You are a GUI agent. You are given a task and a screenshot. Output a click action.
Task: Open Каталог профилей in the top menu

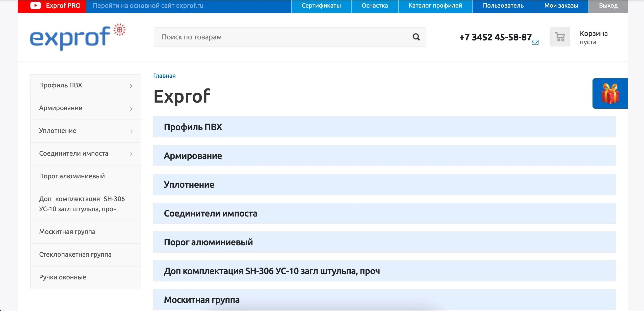click(x=435, y=6)
